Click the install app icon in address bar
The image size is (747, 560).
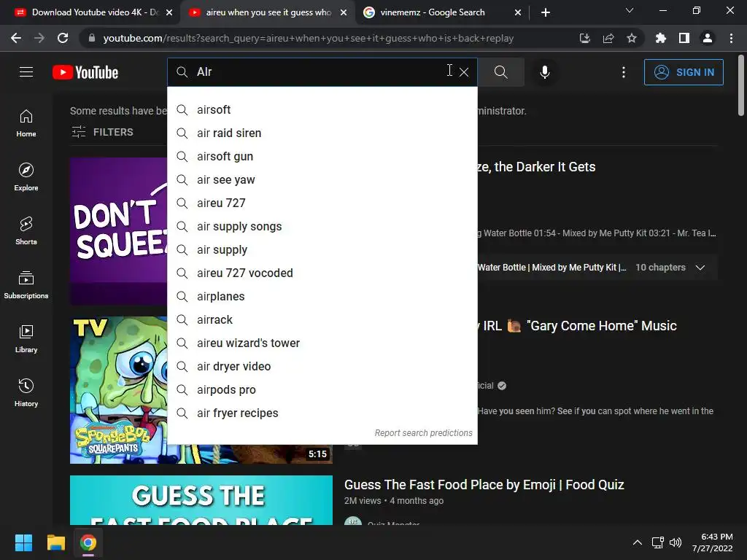click(x=585, y=38)
